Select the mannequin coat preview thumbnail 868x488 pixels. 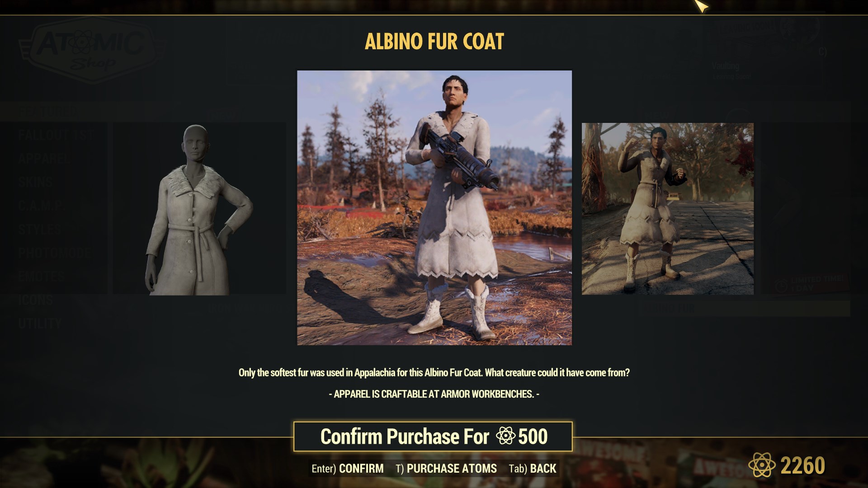click(199, 209)
